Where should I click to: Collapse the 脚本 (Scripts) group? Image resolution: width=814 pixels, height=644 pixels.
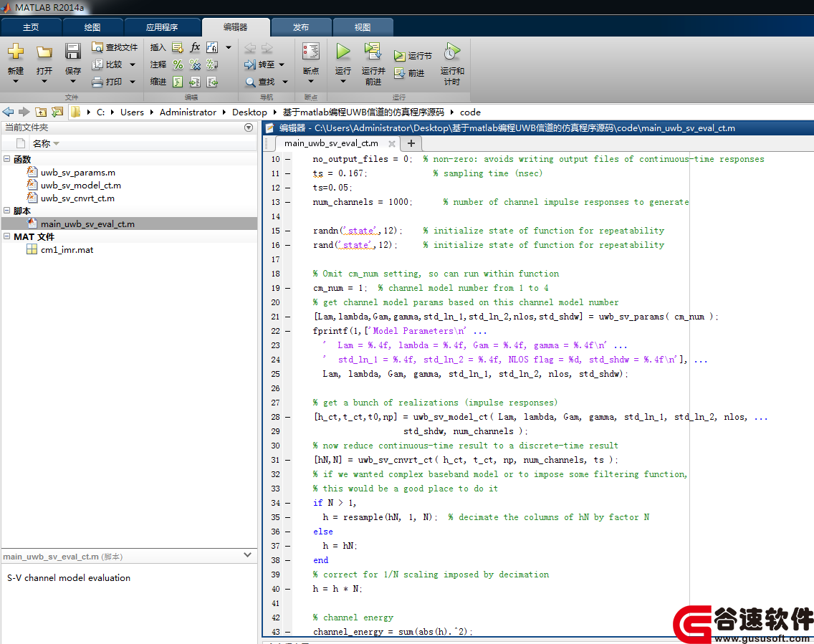coord(6,210)
